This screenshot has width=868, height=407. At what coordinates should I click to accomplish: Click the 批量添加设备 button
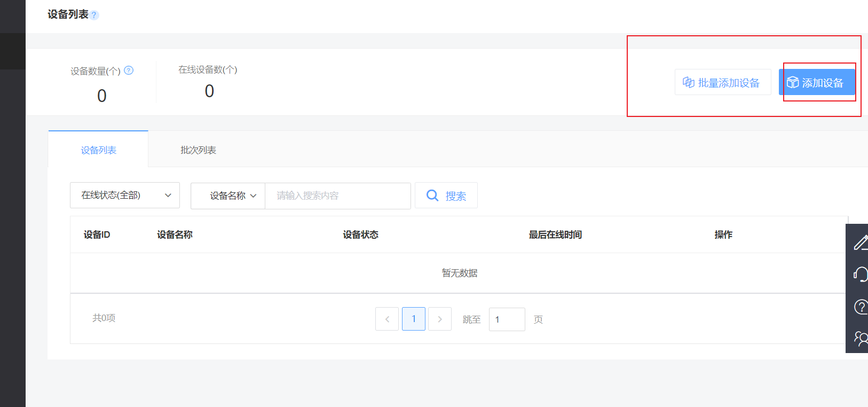(x=723, y=82)
